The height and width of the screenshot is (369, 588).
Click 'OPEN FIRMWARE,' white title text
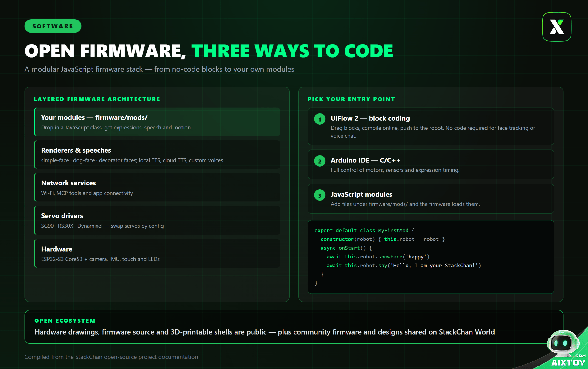click(x=105, y=51)
